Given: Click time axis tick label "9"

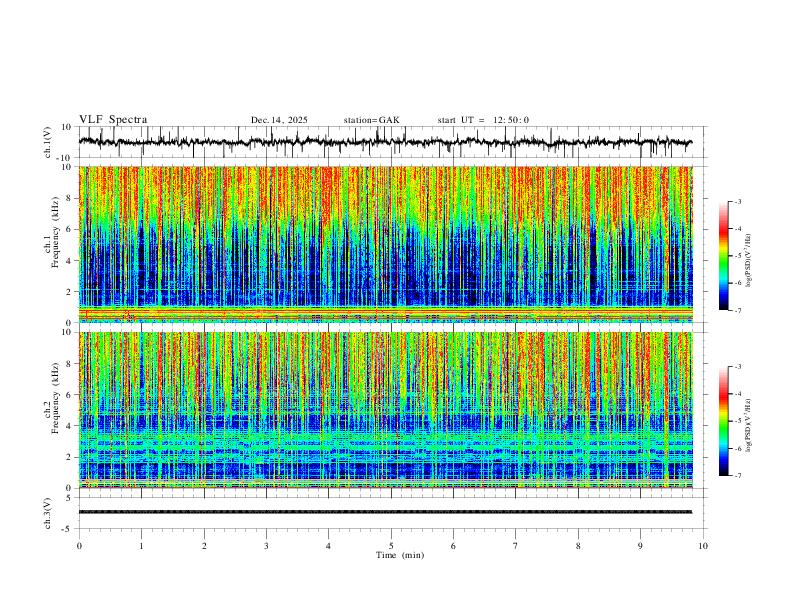Looking at the screenshot, I should (640, 546).
